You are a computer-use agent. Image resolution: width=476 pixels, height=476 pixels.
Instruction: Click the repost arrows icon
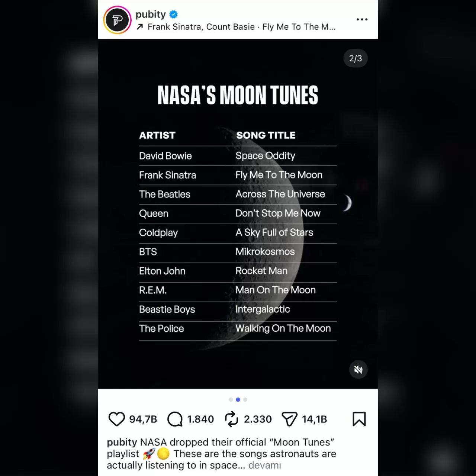pos(231,419)
